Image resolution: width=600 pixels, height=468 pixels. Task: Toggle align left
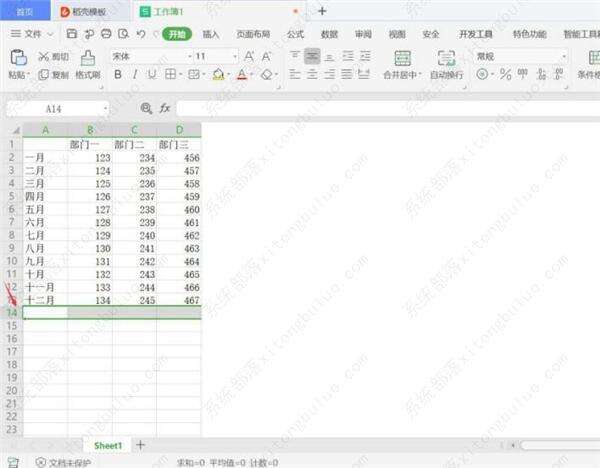coord(295,74)
